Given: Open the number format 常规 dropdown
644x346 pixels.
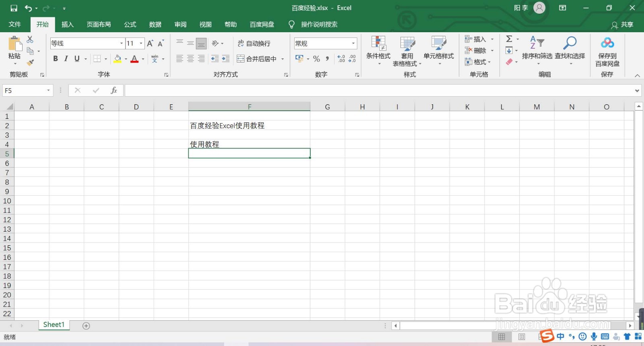Looking at the screenshot, I should (x=353, y=43).
